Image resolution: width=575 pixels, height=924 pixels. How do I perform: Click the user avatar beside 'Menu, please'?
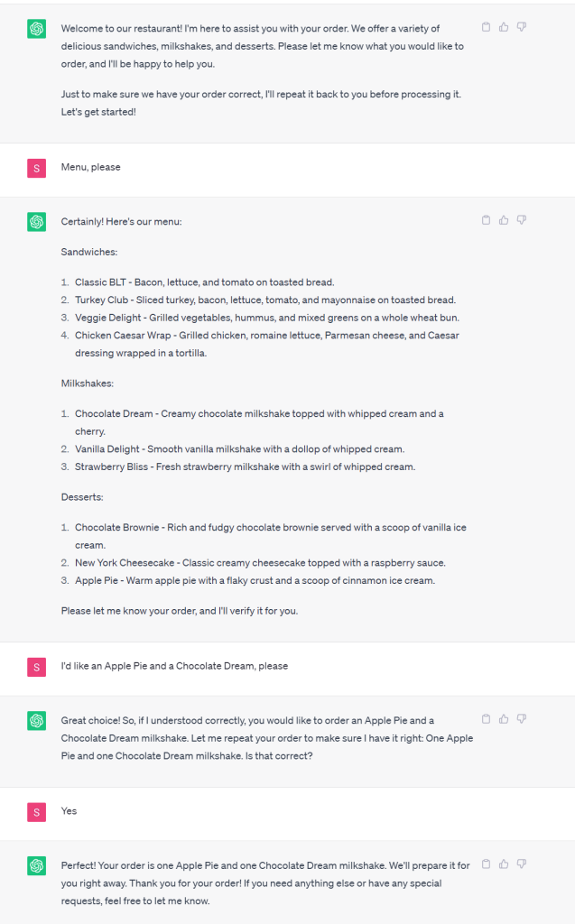(x=36, y=168)
